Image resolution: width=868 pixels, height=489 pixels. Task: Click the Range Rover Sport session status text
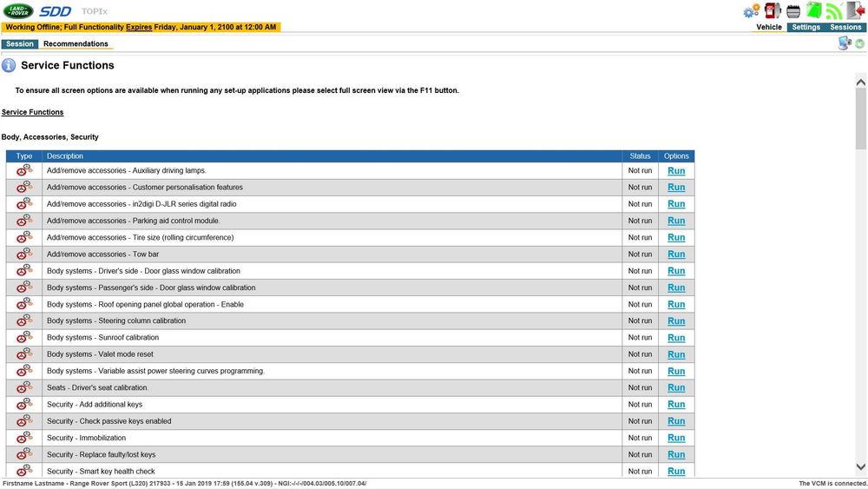pyautogui.click(x=184, y=484)
